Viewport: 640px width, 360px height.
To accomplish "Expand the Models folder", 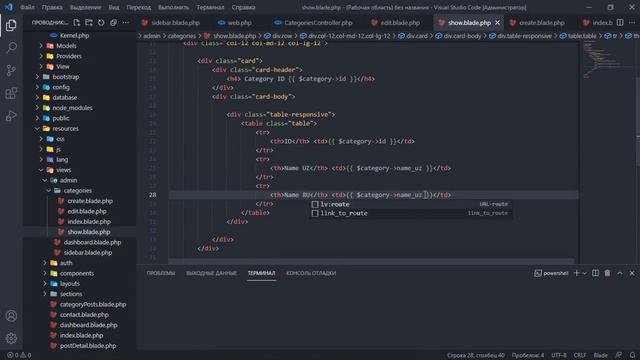I will pos(66,46).
